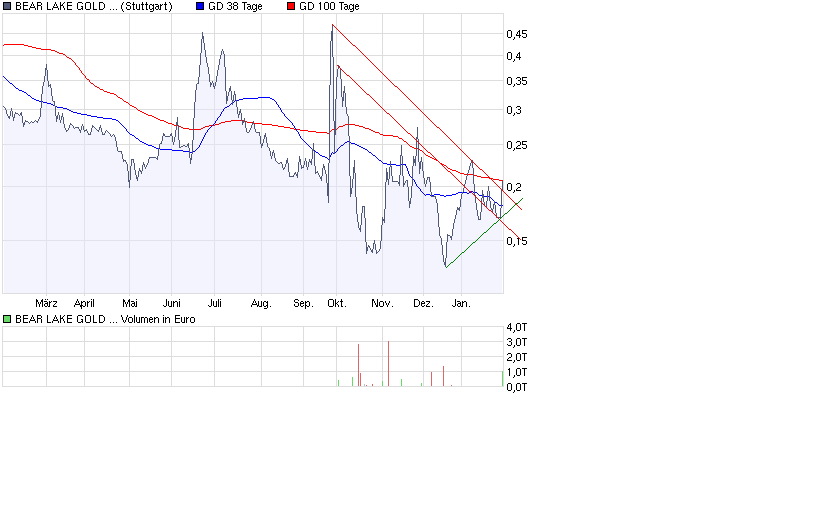
Task: Click the dark BEAR LAKE GOLD legend swatch
Action: coord(7,6)
